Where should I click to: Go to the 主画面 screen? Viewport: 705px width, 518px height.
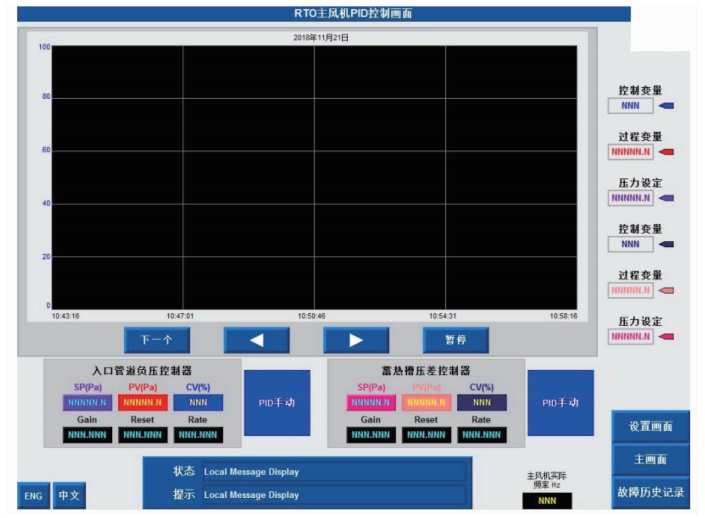pyautogui.click(x=650, y=459)
